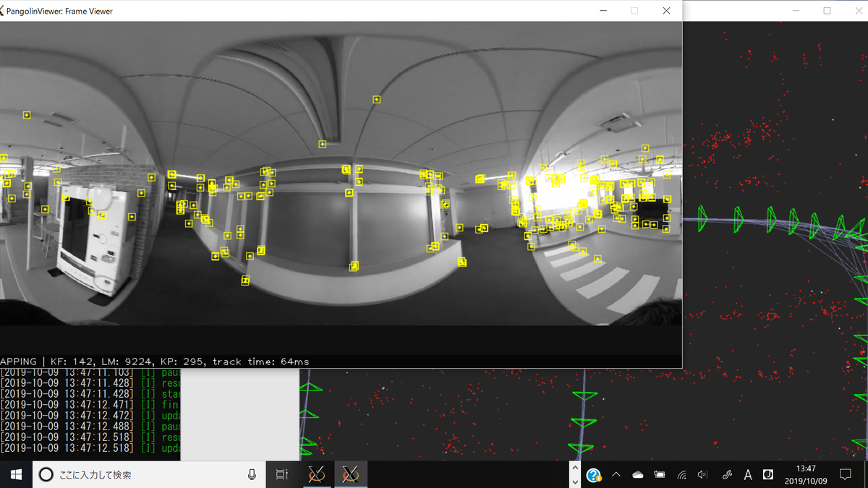Maximize the background map viewer window
The image size is (868, 488).
(x=827, y=11)
